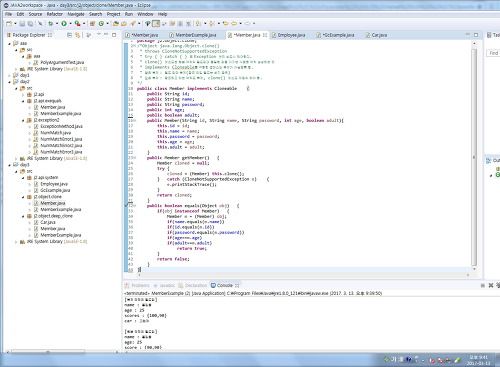Switch to the Car.java editor tab
Image resolution: width=500 pixels, height=367 pixels.
point(376,35)
